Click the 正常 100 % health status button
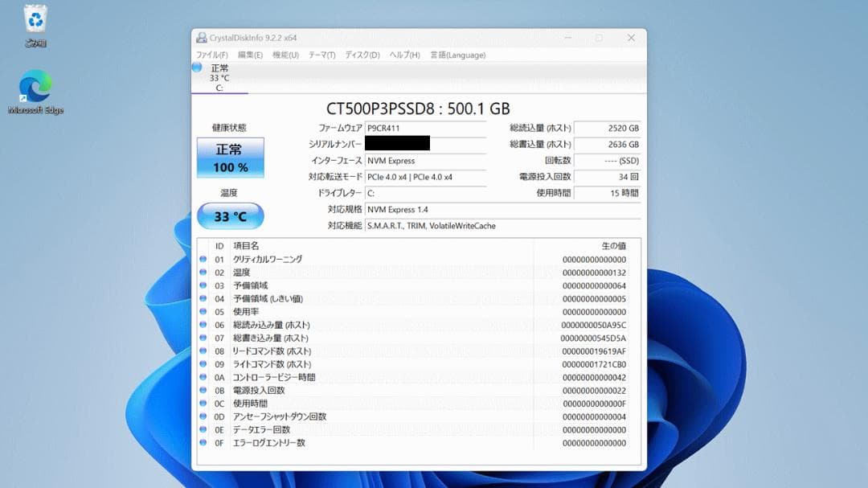This screenshot has height=488, width=868. point(231,158)
